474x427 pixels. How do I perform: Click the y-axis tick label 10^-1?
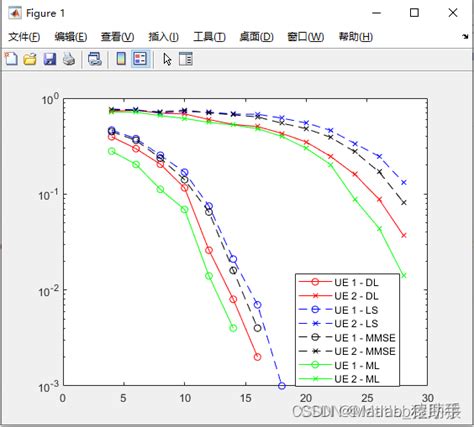point(48,194)
